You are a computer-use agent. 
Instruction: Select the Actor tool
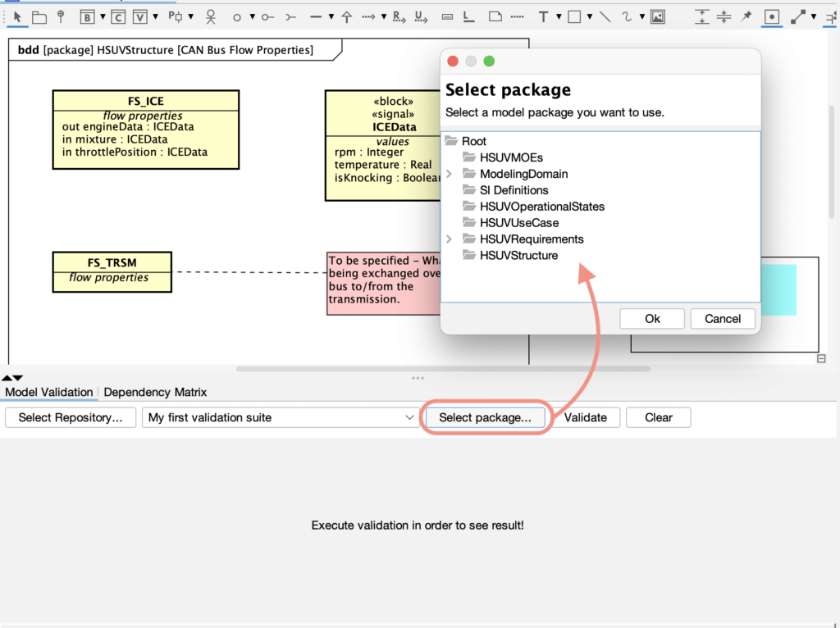click(210, 16)
